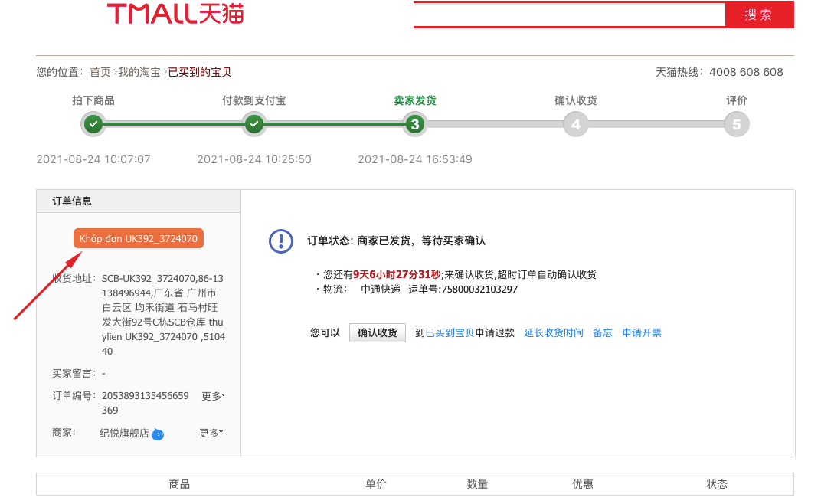821x504 pixels.
Task: Click the shipping address line SCB-UK392_3724070,86-13
Action: click(162, 279)
